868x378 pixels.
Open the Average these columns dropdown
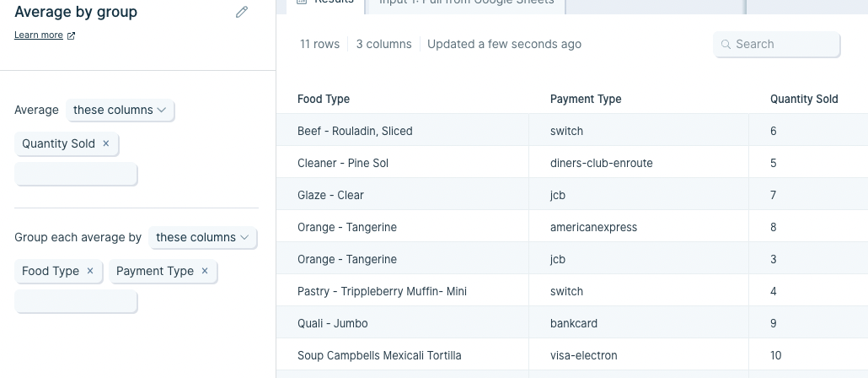[x=121, y=111]
